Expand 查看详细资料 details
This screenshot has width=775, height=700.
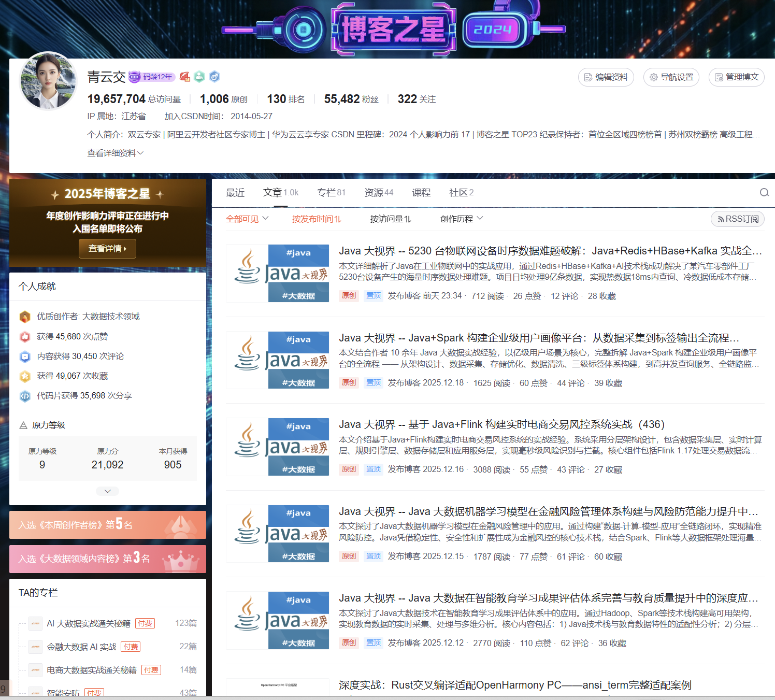click(x=116, y=153)
